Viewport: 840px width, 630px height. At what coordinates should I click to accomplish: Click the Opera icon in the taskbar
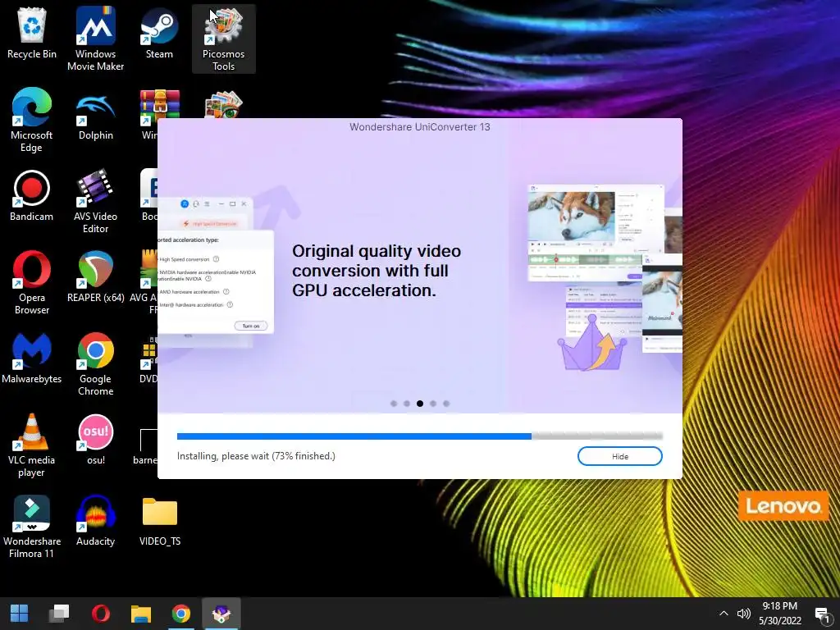tap(100, 614)
